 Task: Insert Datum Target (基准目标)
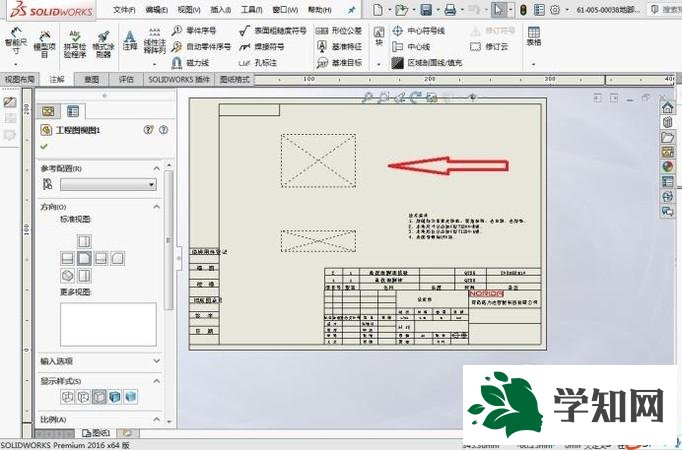pos(339,63)
